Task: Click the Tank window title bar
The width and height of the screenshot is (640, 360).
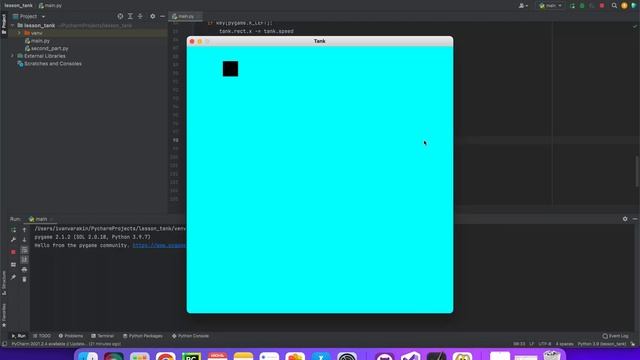Action: tap(320, 41)
